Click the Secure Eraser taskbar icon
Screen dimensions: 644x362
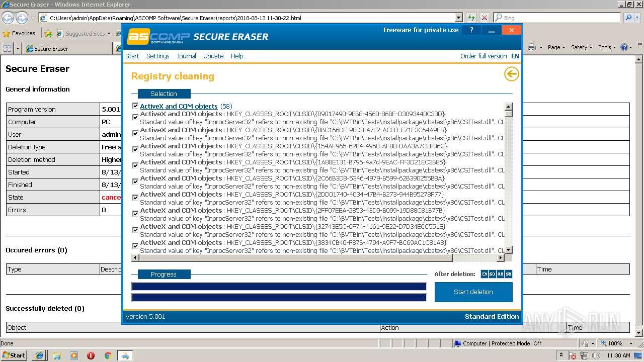pos(125,355)
